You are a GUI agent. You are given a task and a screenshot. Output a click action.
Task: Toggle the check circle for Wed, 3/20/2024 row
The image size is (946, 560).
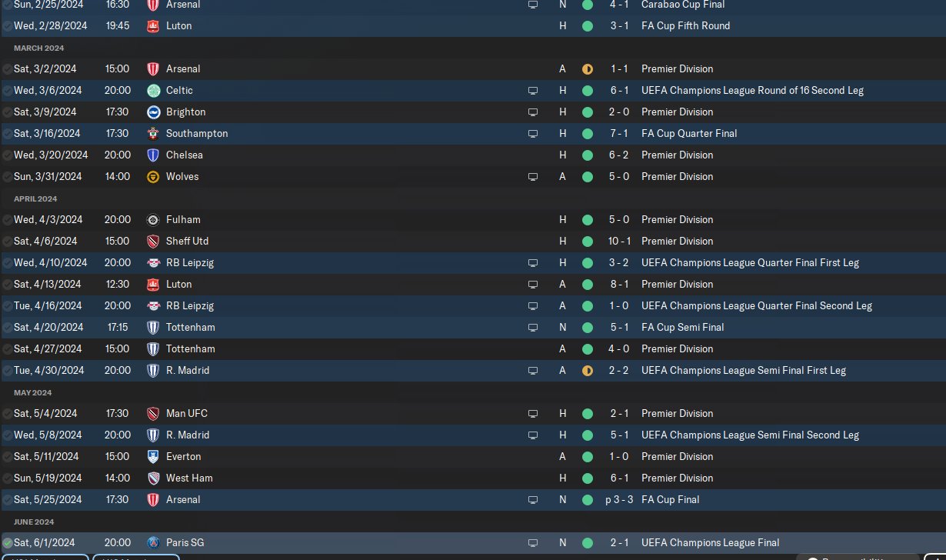tap(8, 155)
